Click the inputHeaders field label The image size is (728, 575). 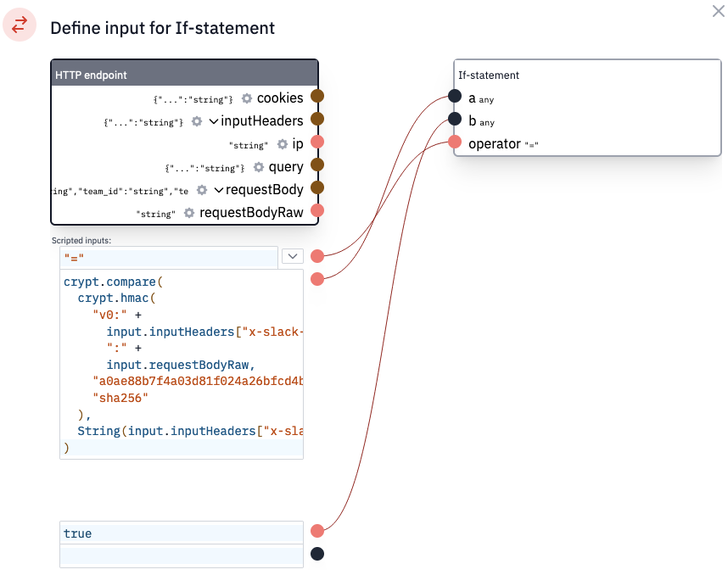[x=262, y=121]
